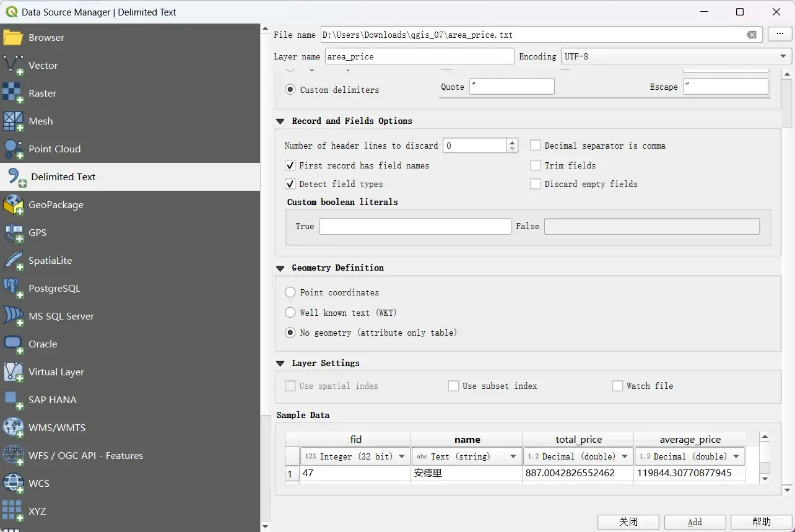Select the GeoPackage source icon
Image resolution: width=795 pixels, height=532 pixels.
(13, 204)
